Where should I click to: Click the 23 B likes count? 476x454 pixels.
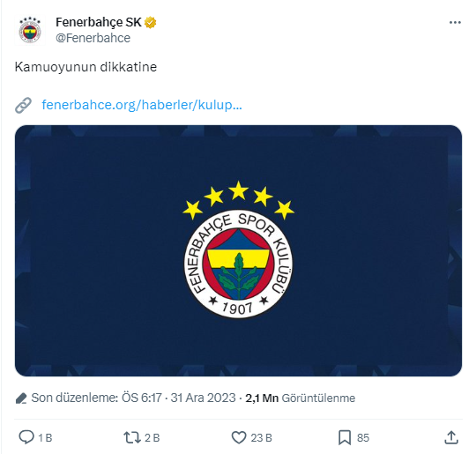[261, 438]
